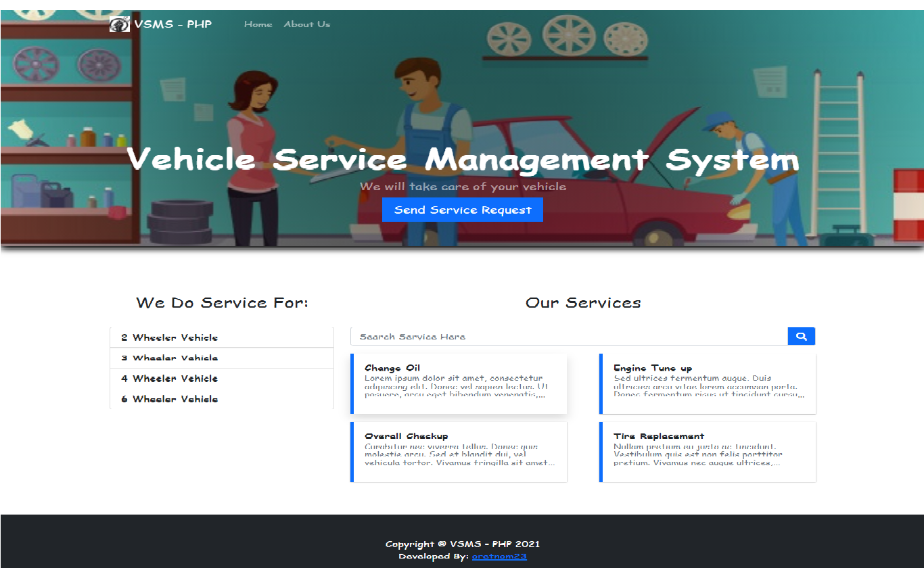Open the Home menu item

[258, 24]
